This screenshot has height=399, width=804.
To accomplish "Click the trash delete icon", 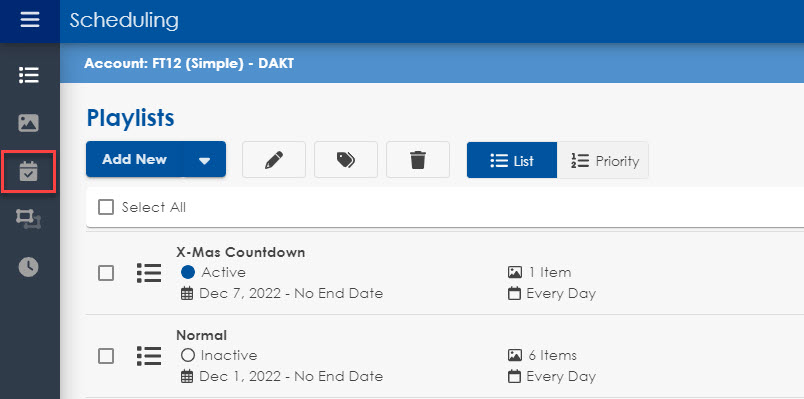I will coord(418,160).
